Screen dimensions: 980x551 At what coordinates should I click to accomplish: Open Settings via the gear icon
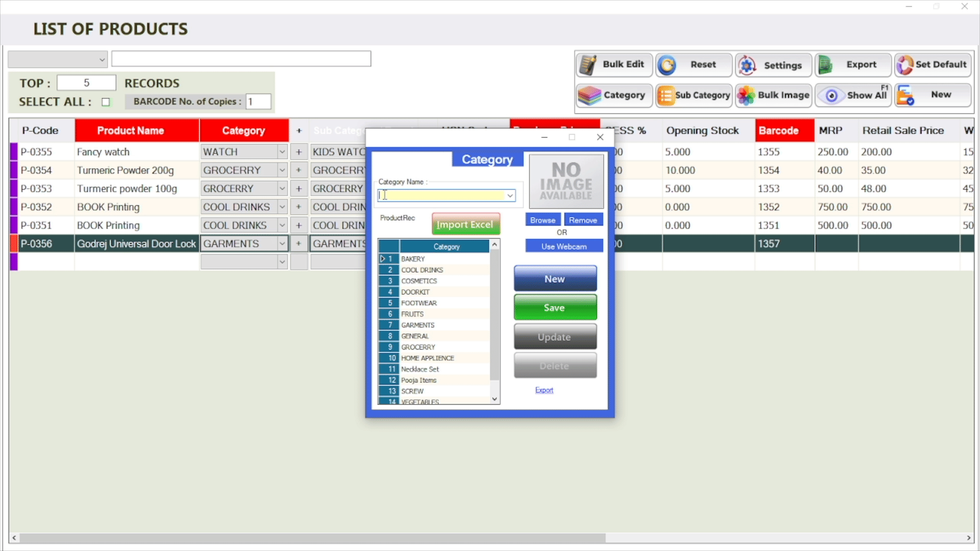pyautogui.click(x=747, y=65)
